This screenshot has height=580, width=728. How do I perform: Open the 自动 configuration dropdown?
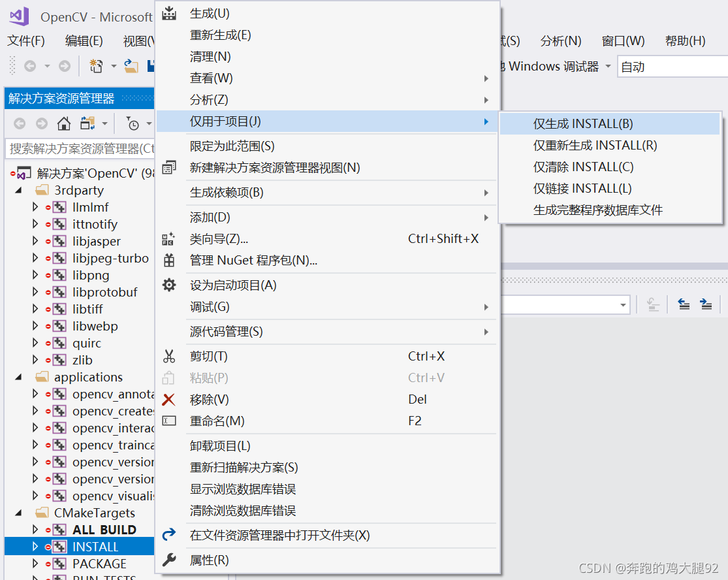pyautogui.click(x=673, y=67)
